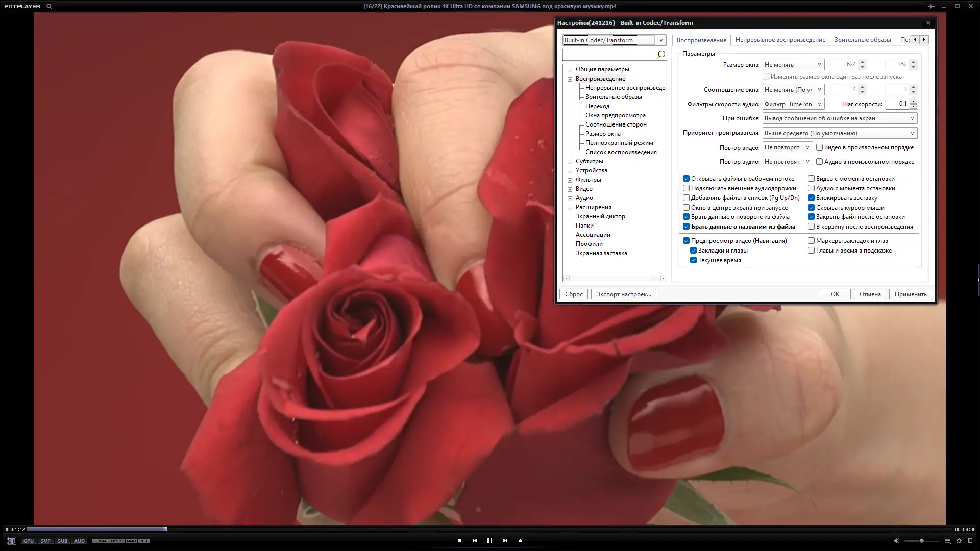Click the stop playback button
This screenshot has width=980, height=551.
coord(459,541)
